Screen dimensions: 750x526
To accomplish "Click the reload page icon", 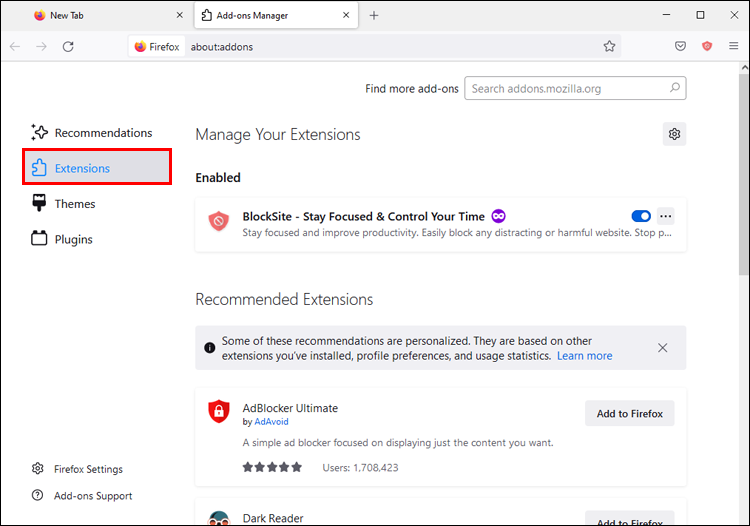I will click(x=68, y=46).
